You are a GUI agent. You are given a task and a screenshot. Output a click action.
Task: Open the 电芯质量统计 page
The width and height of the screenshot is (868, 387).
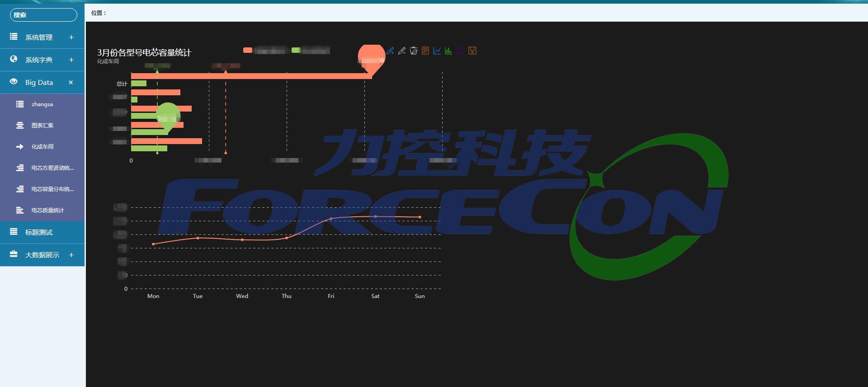coord(47,210)
